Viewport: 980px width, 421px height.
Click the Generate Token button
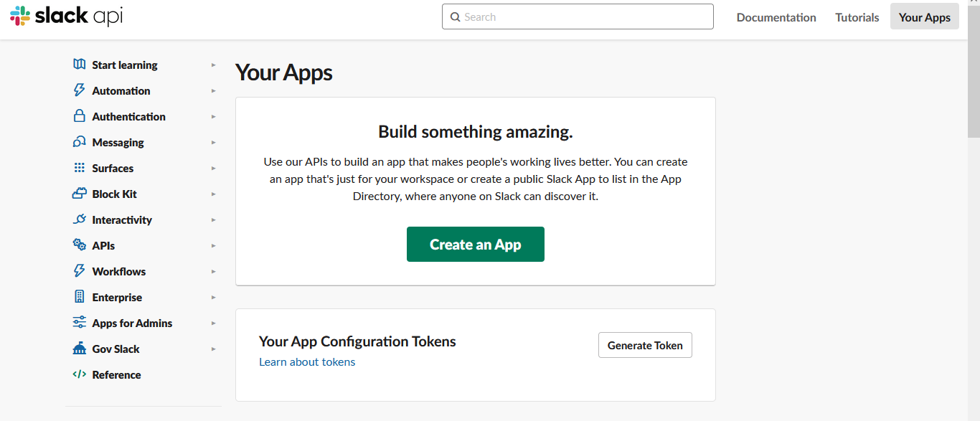644,345
